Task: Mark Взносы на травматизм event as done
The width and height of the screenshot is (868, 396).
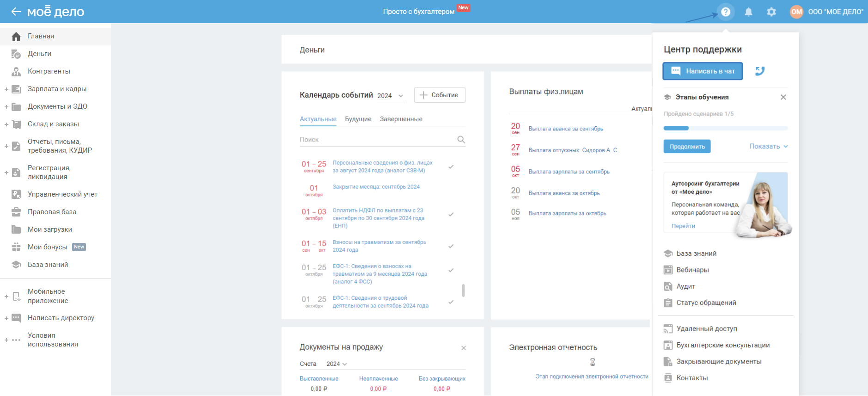Action: click(x=451, y=246)
